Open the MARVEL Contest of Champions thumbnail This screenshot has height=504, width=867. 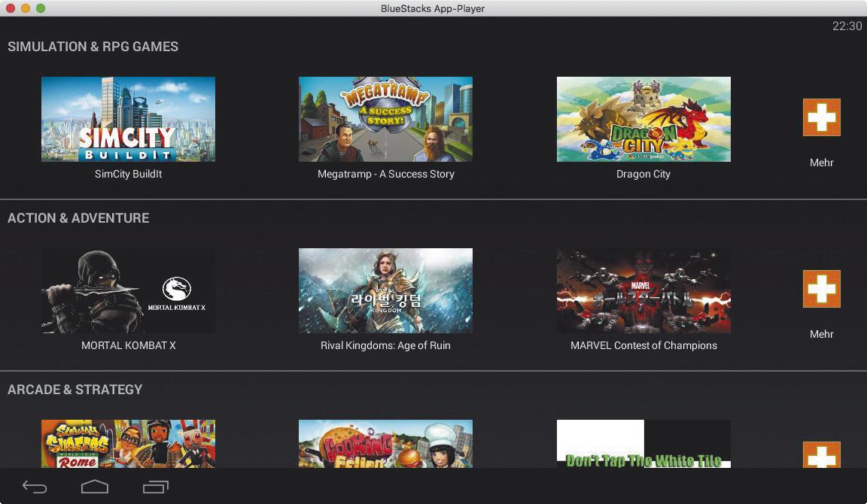coord(643,290)
